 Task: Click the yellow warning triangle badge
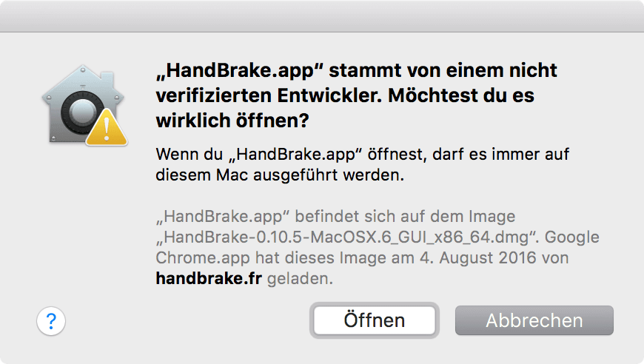point(107,128)
